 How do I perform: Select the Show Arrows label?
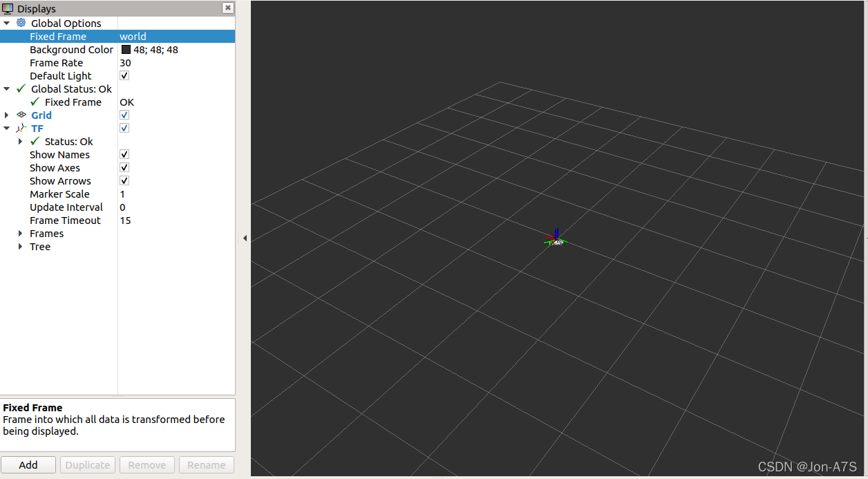60,180
